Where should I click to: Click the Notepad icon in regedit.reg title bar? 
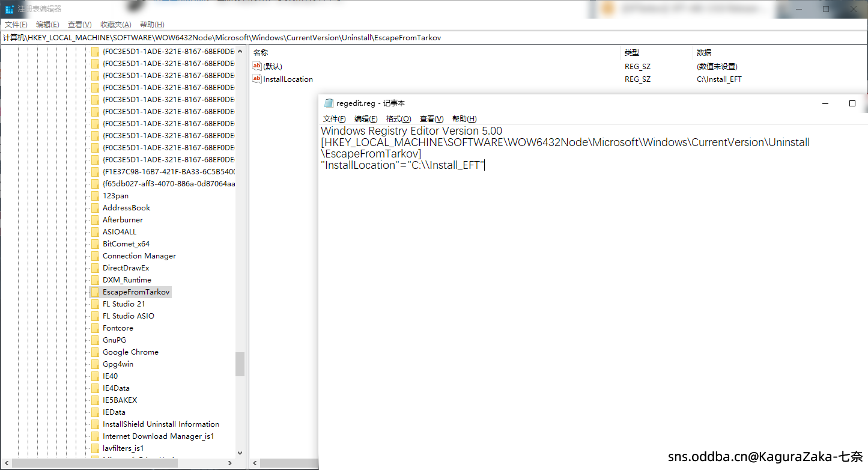coord(329,103)
